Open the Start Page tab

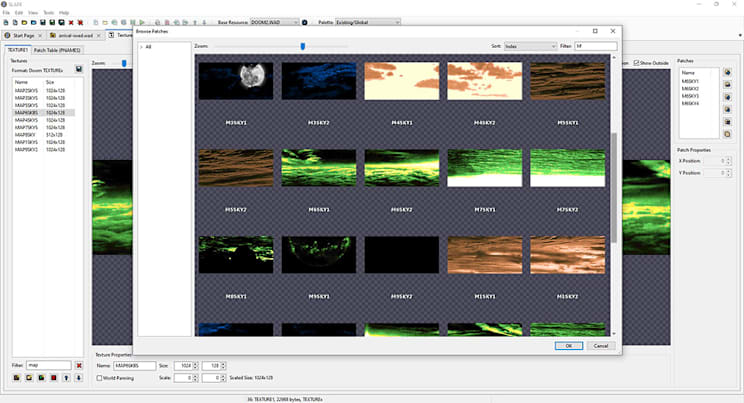coord(23,36)
